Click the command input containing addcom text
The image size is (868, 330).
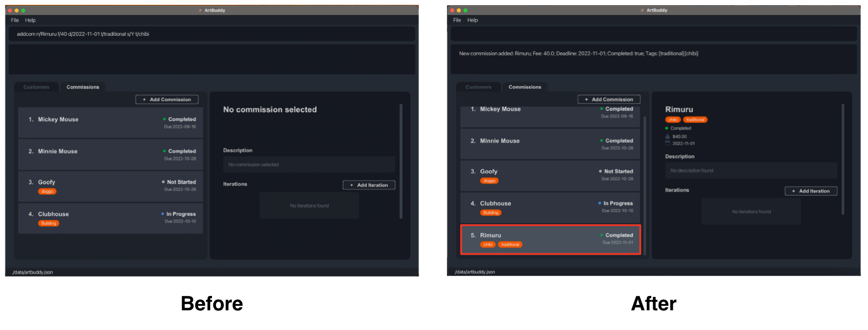coord(211,34)
